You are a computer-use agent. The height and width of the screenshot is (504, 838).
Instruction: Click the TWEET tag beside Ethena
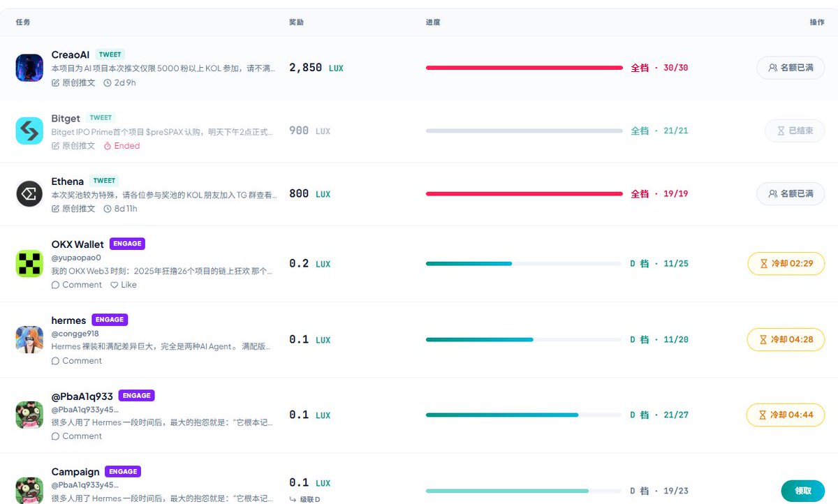pyautogui.click(x=104, y=181)
